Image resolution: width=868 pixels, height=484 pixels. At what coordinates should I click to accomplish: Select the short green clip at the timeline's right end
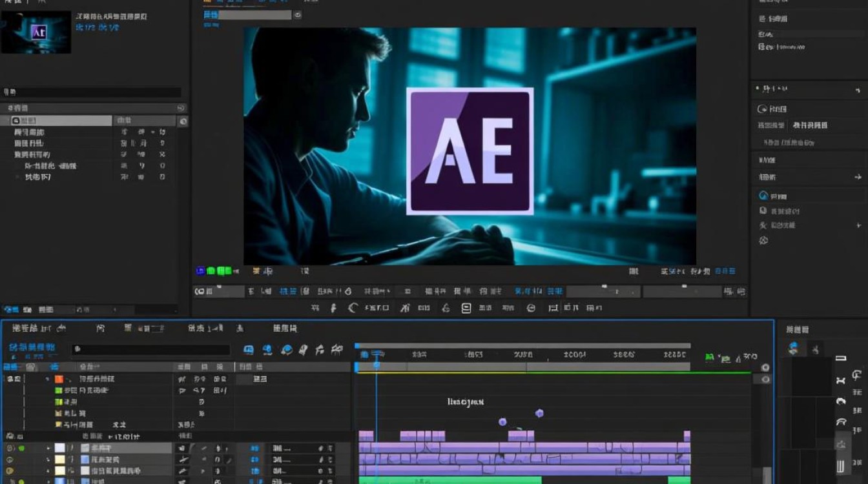tap(679, 480)
